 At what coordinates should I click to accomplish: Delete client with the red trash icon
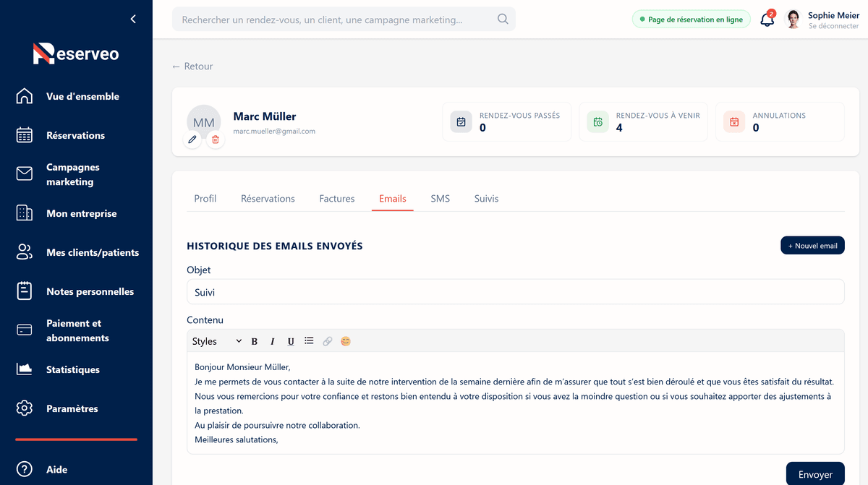click(x=215, y=140)
